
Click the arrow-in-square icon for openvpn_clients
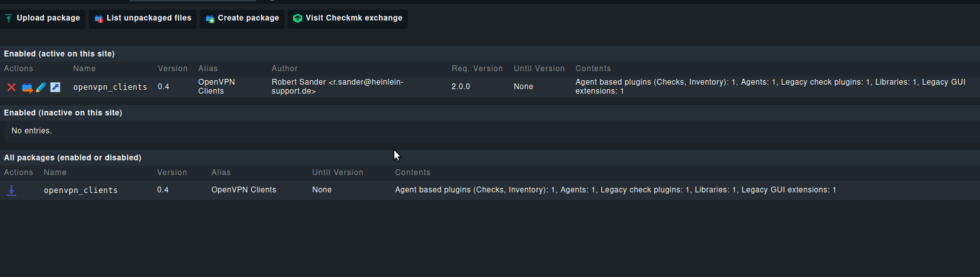(x=55, y=87)
